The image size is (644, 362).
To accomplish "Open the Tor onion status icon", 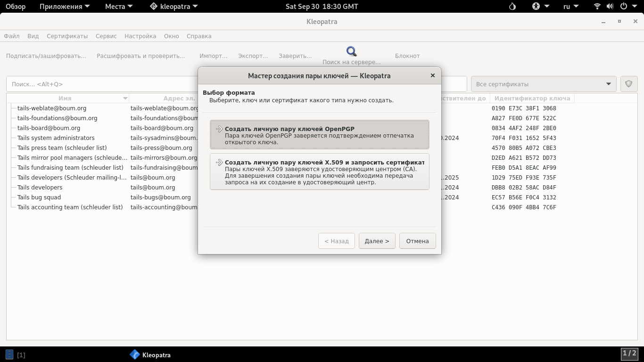I will click(x=512, y=7).
